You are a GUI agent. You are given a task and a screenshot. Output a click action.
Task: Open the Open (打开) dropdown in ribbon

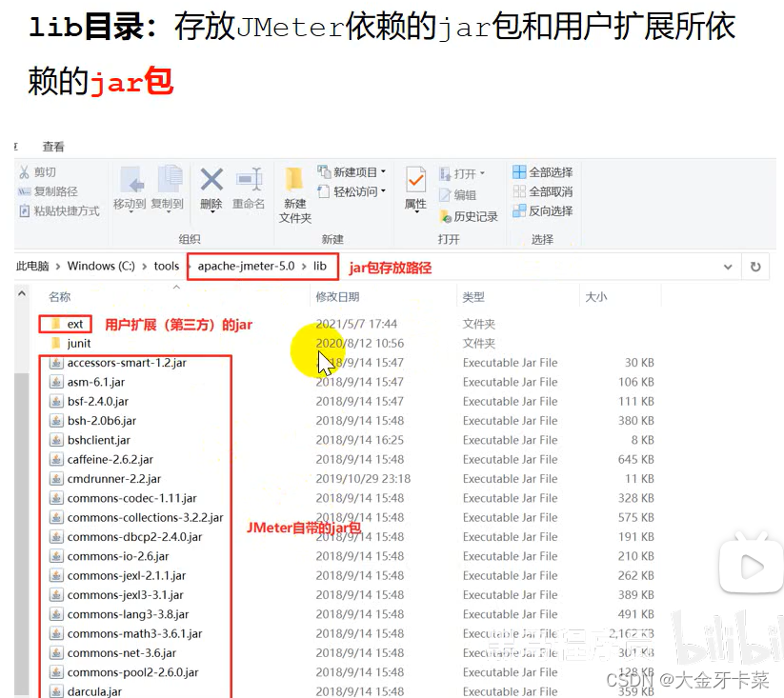[x=462, y=174]
